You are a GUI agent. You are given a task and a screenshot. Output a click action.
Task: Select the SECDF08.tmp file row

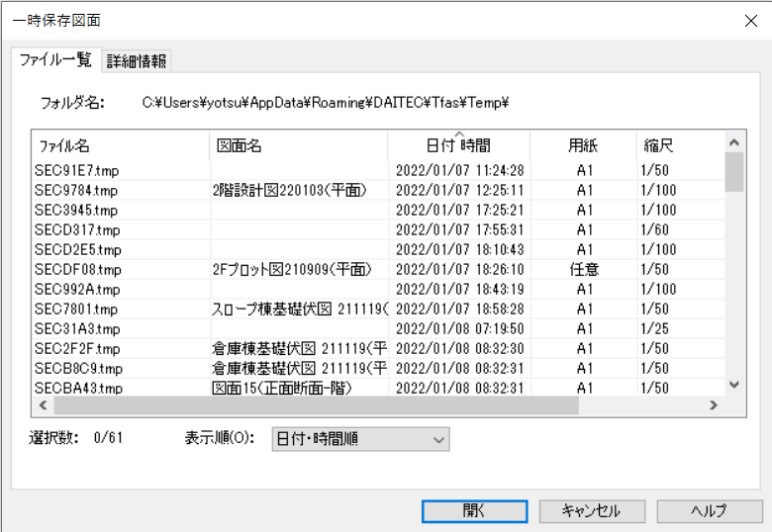click(77, 269)
